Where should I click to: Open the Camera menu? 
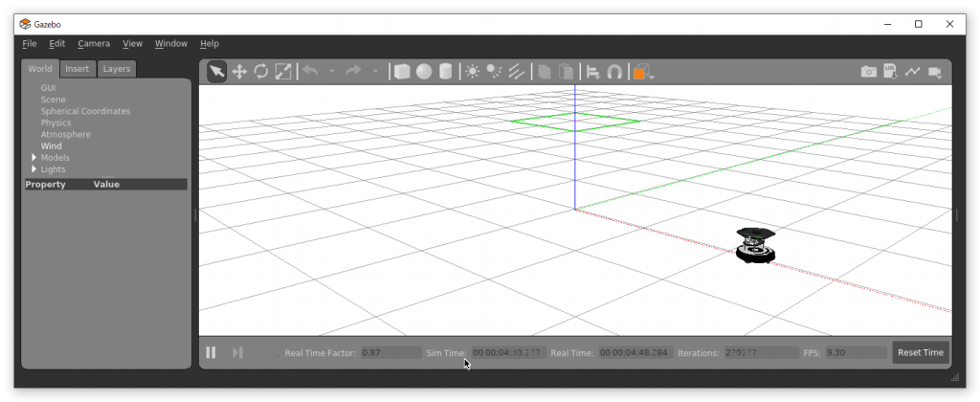pos(94,43)
